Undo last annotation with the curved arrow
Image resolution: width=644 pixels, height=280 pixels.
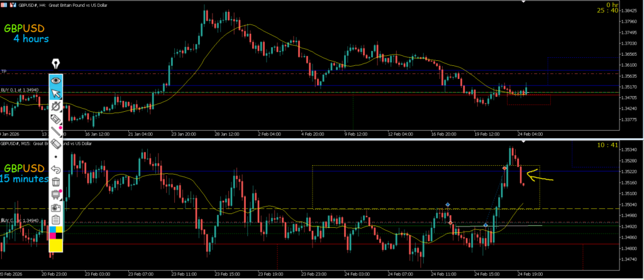click(x=56, y=170)
